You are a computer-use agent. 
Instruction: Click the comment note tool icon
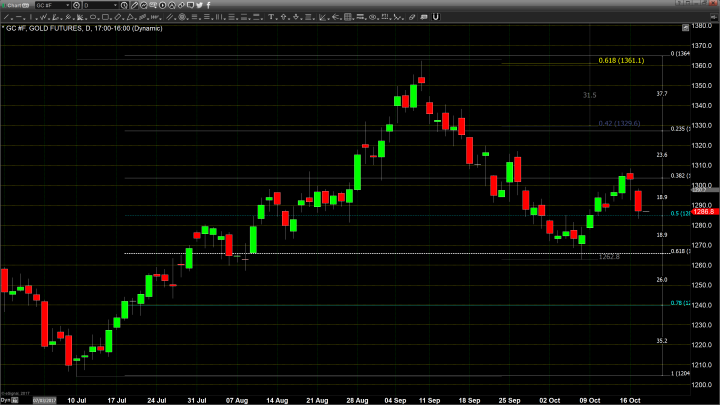[x=424, y=17]
